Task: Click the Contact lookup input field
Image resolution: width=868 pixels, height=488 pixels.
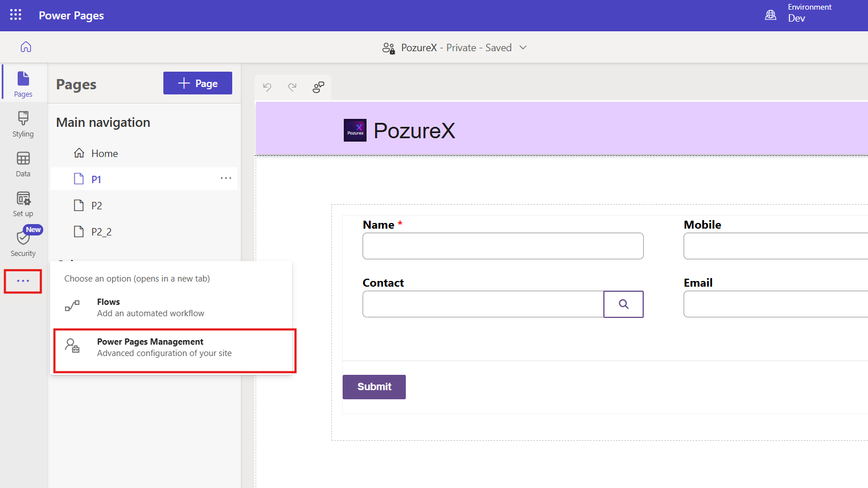Action: [483, 304]
